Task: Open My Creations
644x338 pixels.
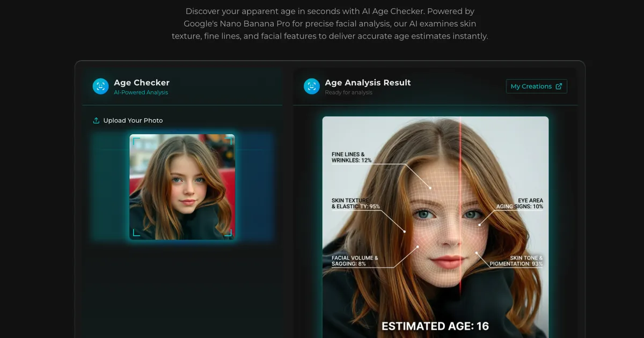Action: [x=536, y=86]
